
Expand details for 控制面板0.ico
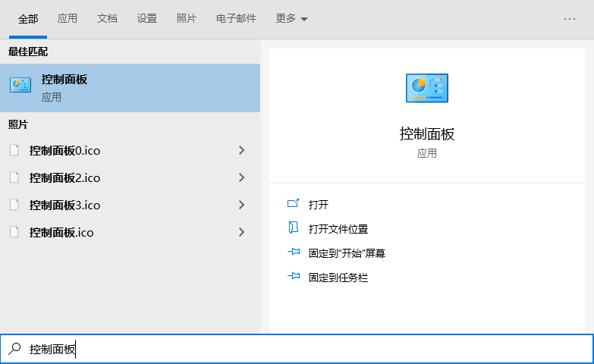(242, 150)
